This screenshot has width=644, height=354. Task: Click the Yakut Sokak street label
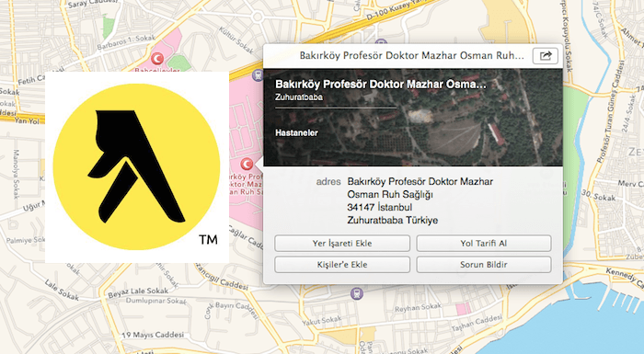pyautogui.click(x=322, y=321)
